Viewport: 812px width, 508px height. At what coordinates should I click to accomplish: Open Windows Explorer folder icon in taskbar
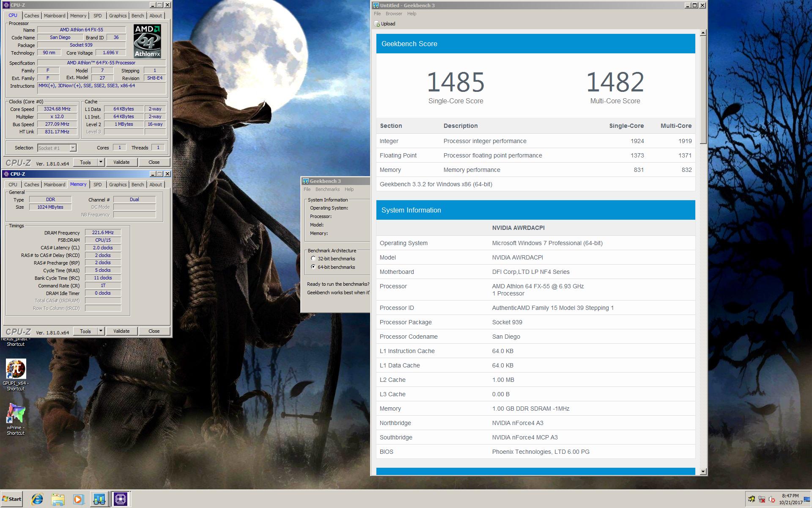click(58, 499)
